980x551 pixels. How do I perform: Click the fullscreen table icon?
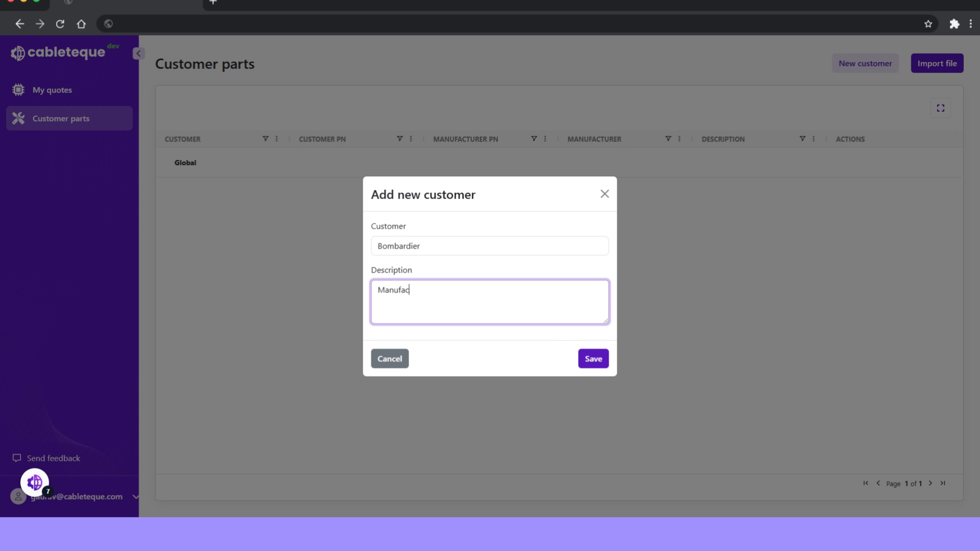pyautogui.click(x=940, y=108)
